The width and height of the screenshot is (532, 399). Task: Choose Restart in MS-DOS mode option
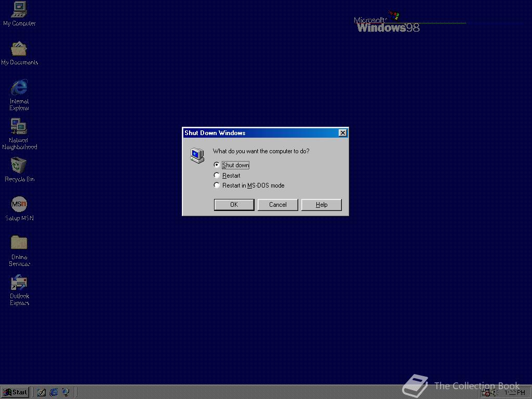(x=249, y=185)
